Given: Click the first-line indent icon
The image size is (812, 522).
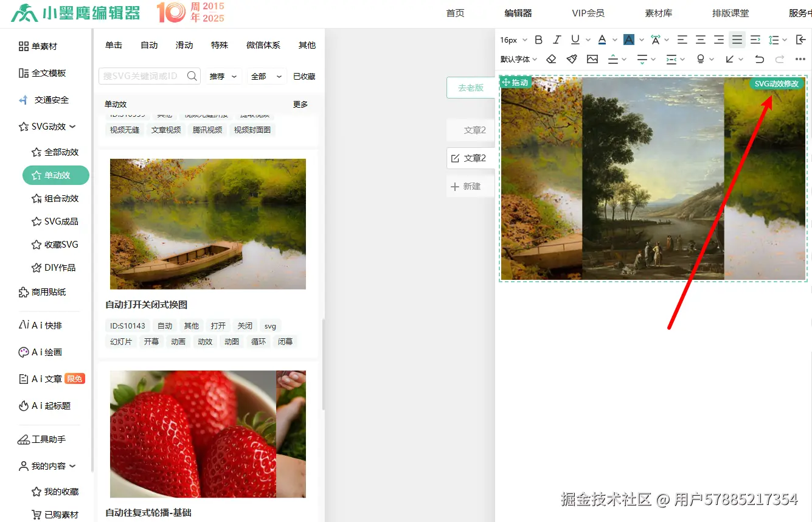Looking at the screenshot, I should tap(755, 40).
